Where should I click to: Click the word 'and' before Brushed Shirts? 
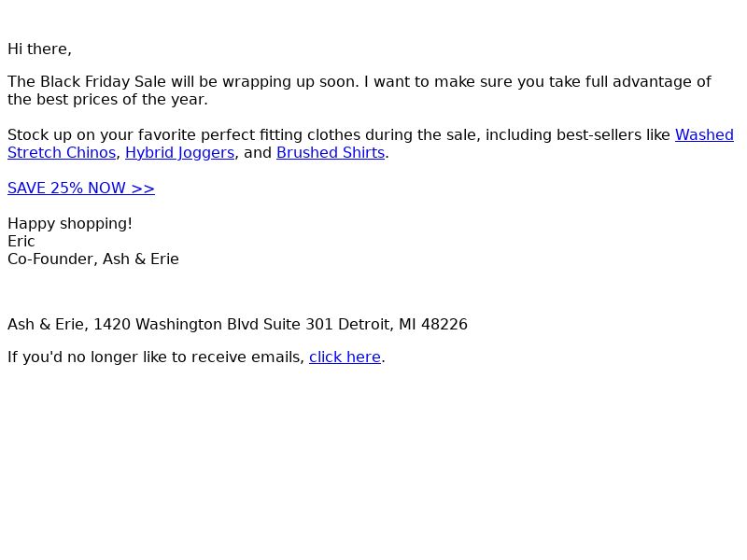[258, 153]
